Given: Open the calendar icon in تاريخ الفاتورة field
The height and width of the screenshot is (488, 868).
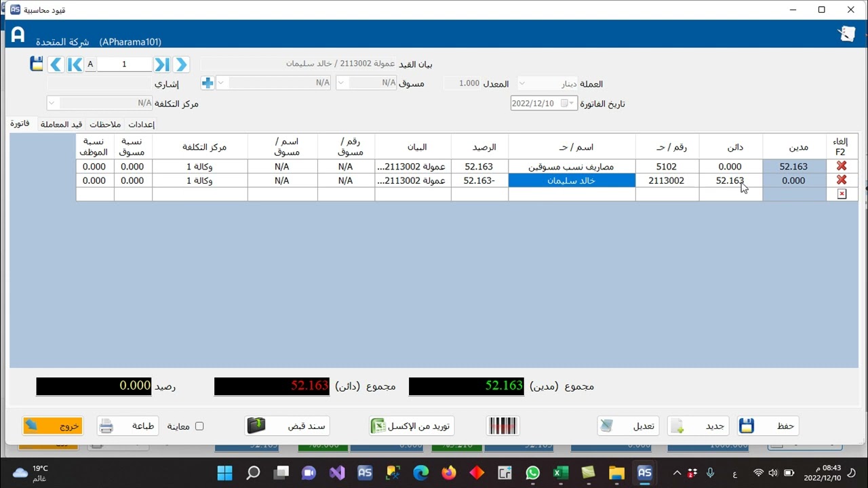Looking at the screenshot, I should (564, 104).
